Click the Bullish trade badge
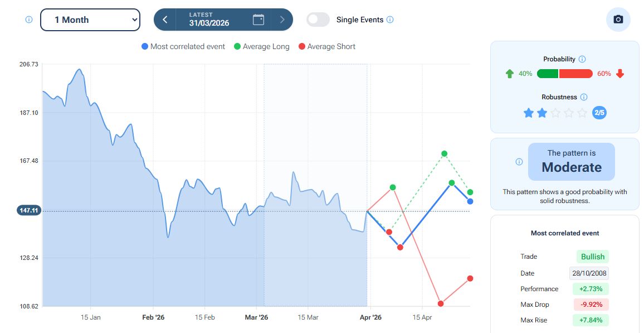 click(592, 257)
